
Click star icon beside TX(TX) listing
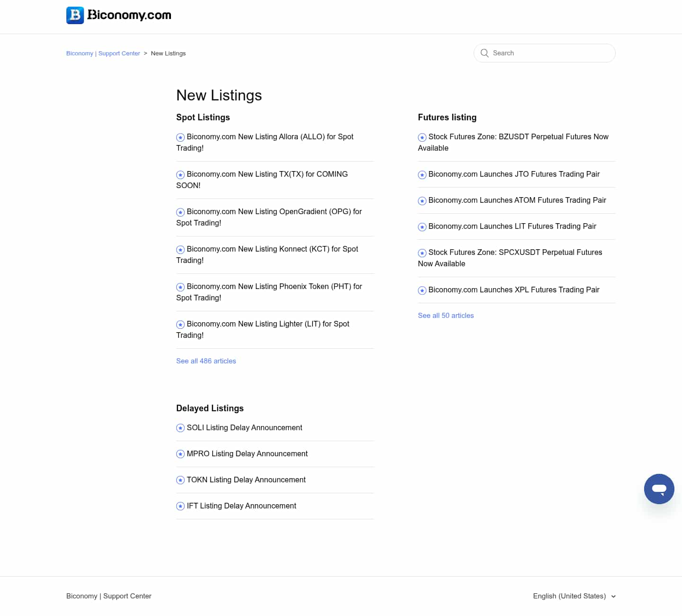tap(180, 175)
